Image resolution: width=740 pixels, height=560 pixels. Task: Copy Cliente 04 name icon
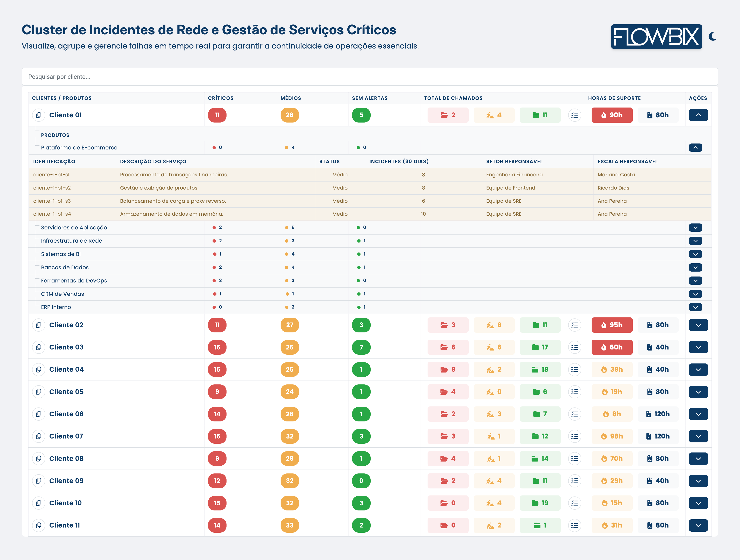[x=39, y=369]
